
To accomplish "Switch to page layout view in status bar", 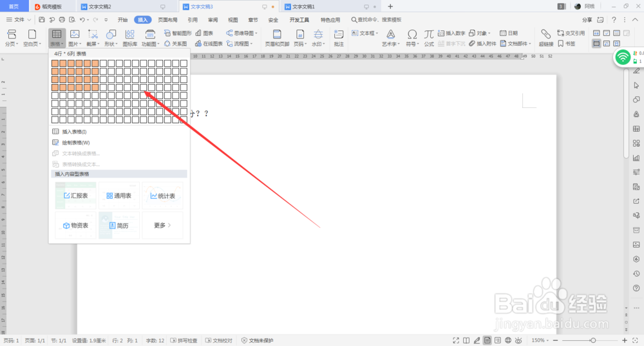I will click(487, 340).
